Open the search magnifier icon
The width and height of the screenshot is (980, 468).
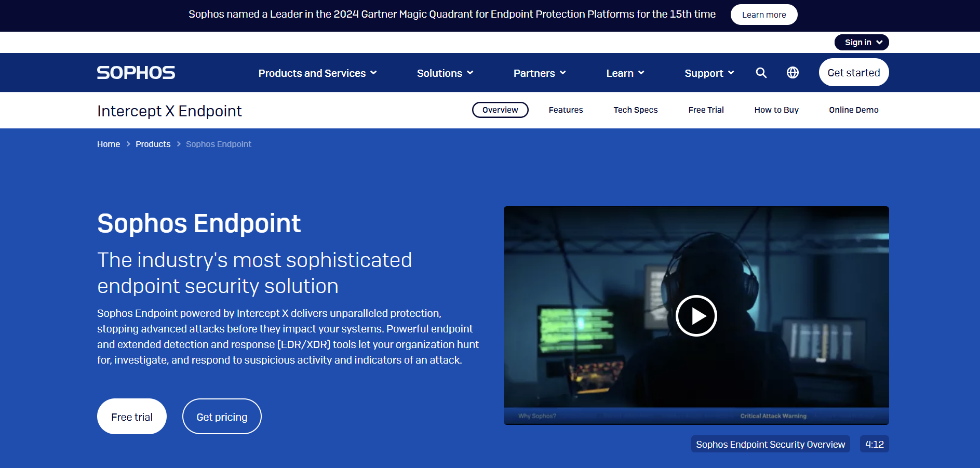pyautogui.click(x=761, y=73)
